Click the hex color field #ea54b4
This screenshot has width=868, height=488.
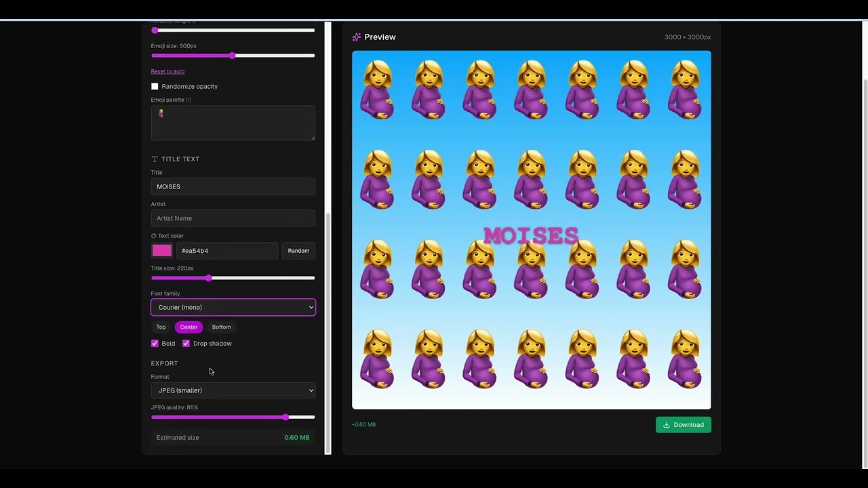pyautogui.click(x=227, y=251)
